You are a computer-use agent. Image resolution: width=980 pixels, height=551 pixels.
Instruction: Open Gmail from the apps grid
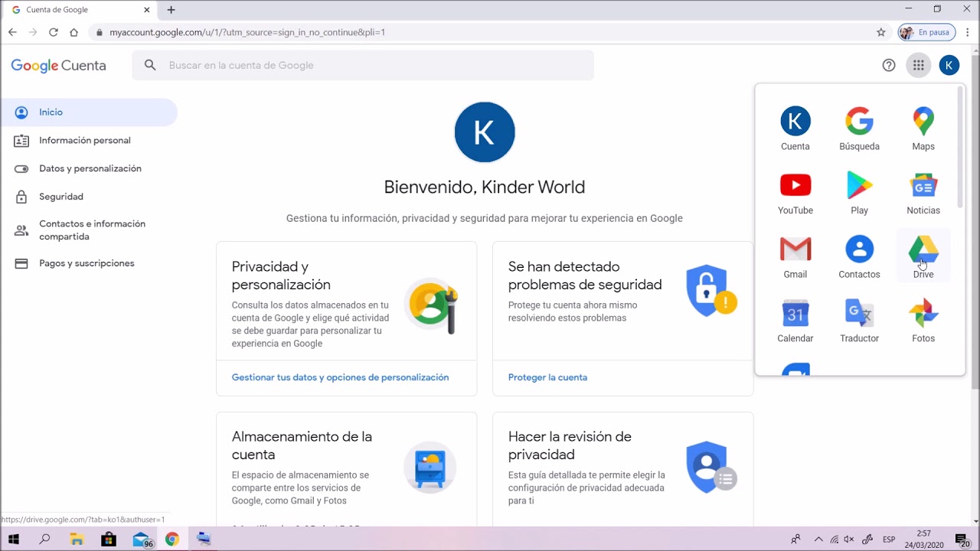click(x=795, y=256)
